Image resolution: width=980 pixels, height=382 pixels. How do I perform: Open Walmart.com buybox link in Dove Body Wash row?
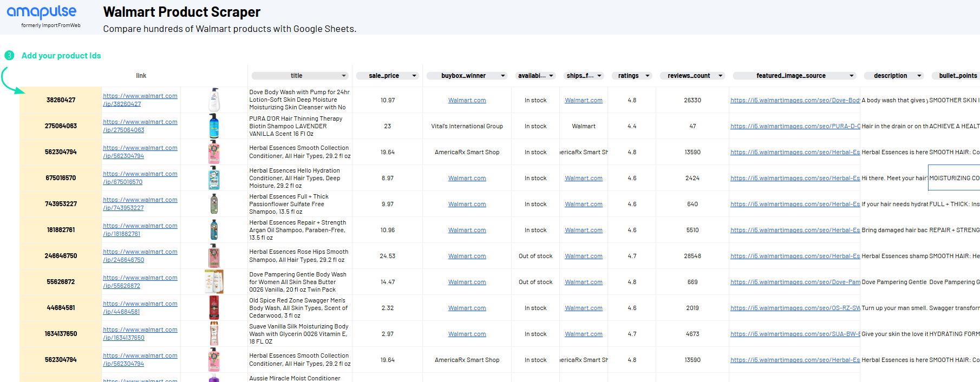coord(467,100)
